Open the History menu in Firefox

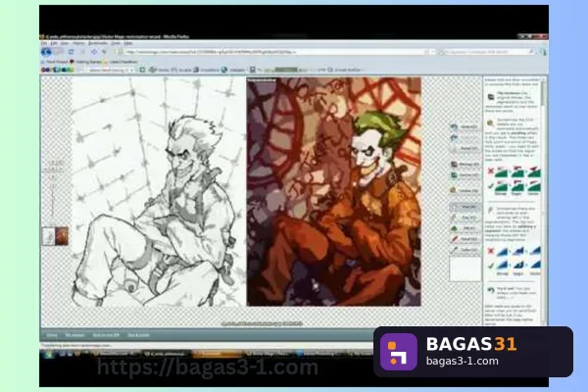point(78,43)
